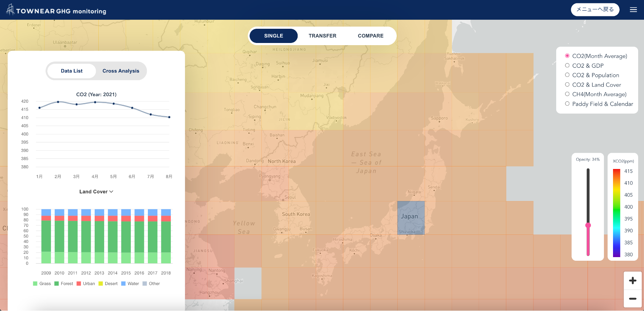Open the Data List tab
Screen dimensions: 644x311
click(x=72, y=71)
